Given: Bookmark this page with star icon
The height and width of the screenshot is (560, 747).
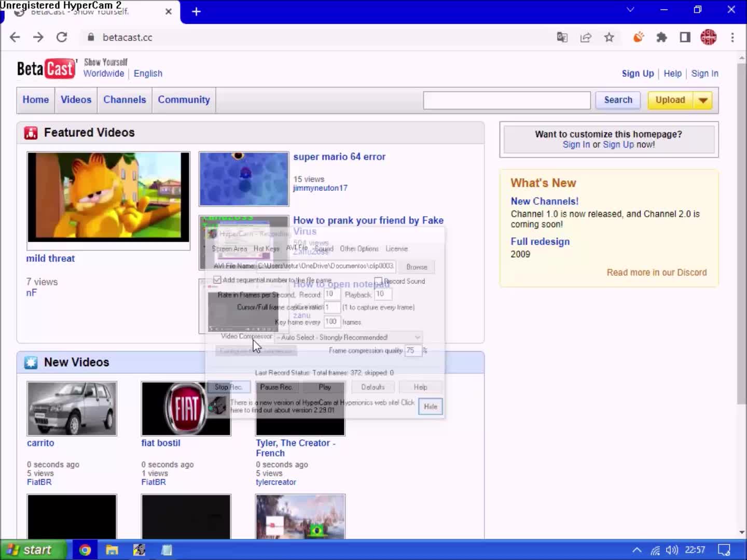Looking at the screenshot, I should pyautogui.click(x=609, y=37).
